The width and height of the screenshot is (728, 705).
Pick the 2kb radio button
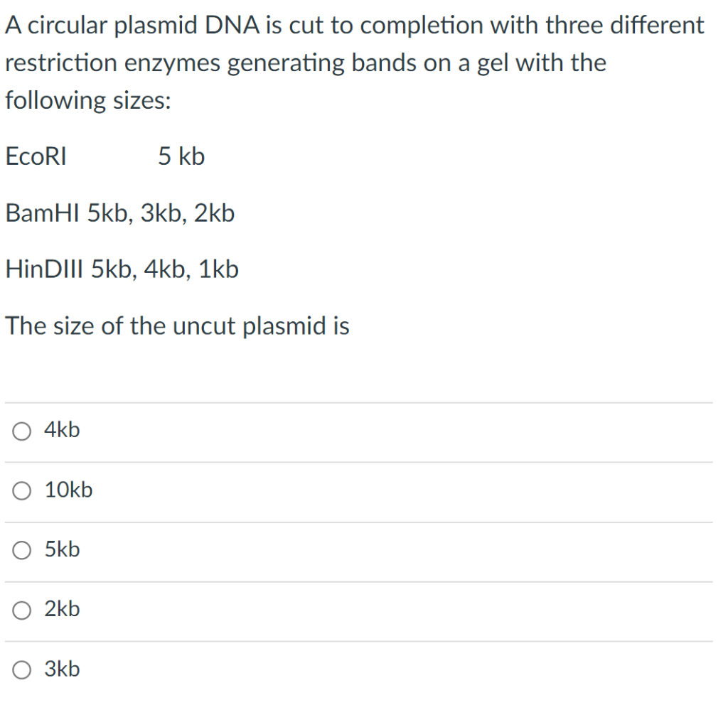click(x=22, y=610)
